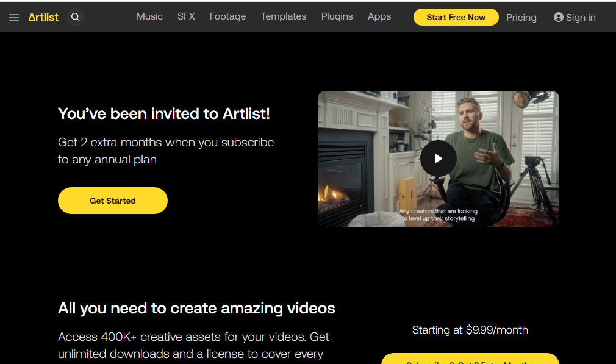Screen dimensions: 616x364
Task: Click the Start Free Now button
Action: [x=456, y=17]
